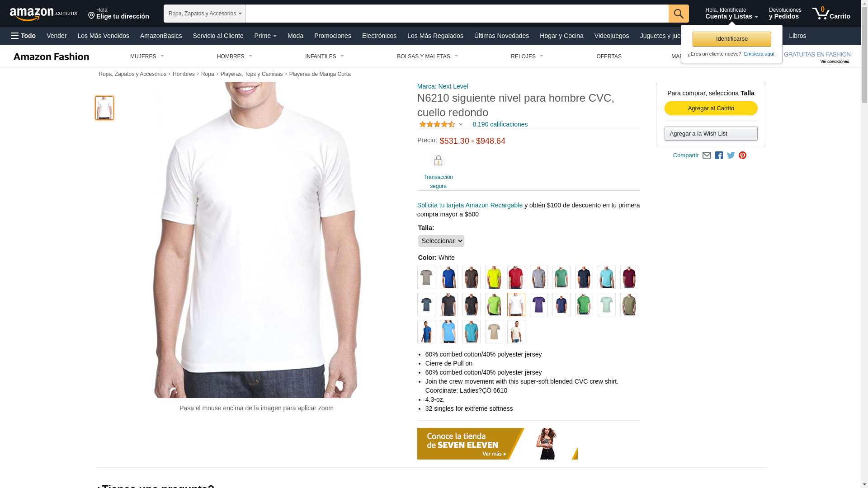The image size is (868, 488).
Task: Expand star rating breakdown chevron
Action: [461, 125]
